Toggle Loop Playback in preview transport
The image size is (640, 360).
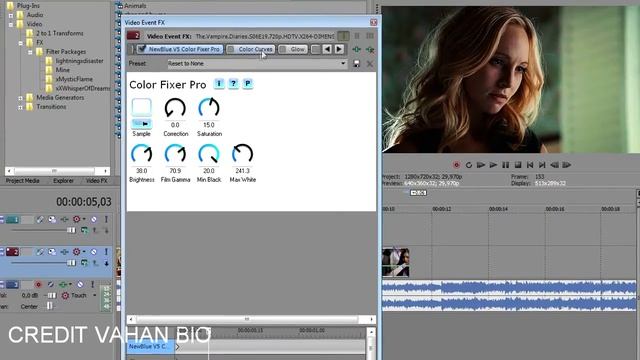(469, 165)
